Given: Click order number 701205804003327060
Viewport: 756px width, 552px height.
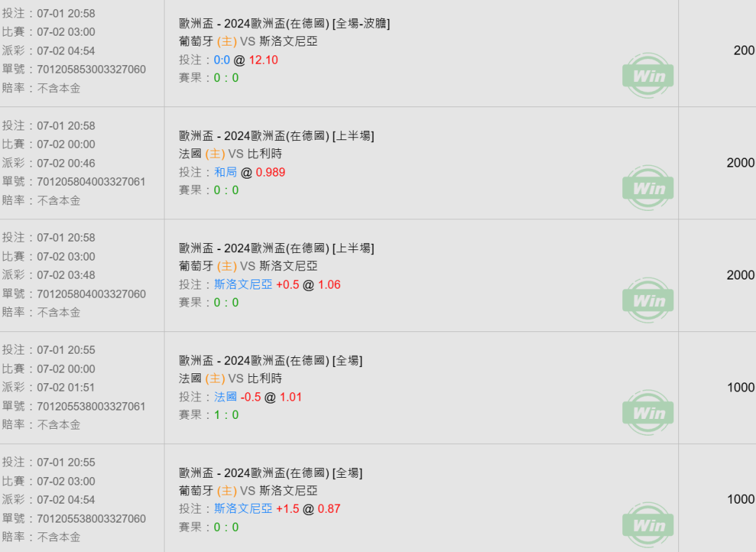Looking at the screenshot, I should point(91,294).
